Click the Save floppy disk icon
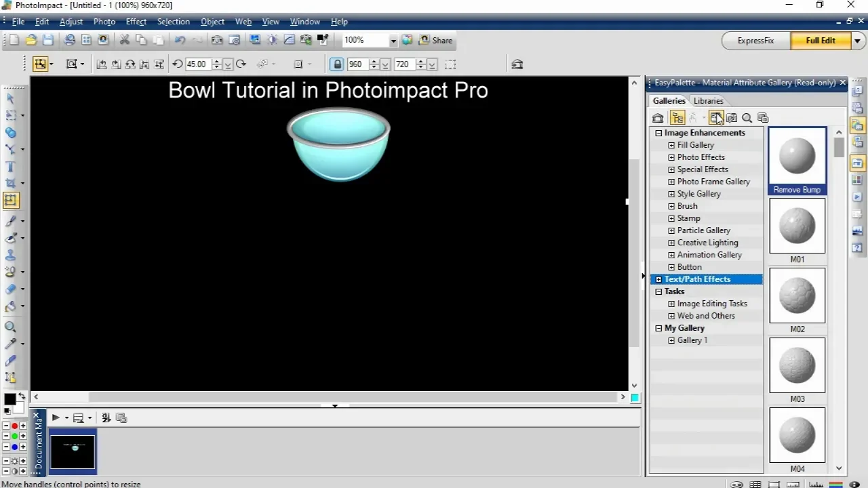 tap(47, 41)
